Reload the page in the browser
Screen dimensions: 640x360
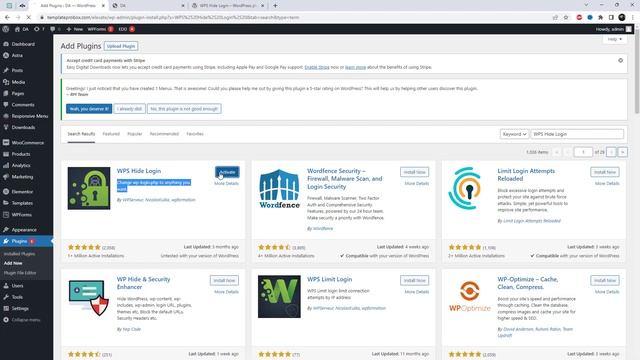[x=28, y=18]
